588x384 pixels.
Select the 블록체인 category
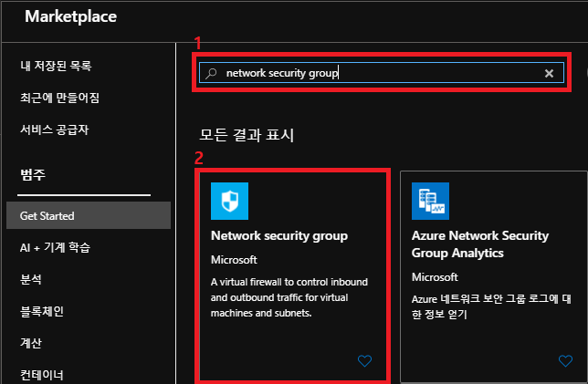click(42, 311)
